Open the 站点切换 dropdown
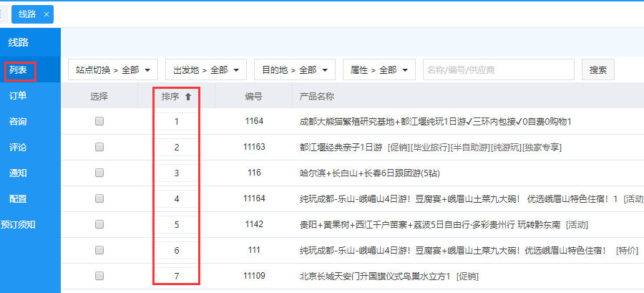The width and height of the screenshot is (644, 293). [113, 70]
